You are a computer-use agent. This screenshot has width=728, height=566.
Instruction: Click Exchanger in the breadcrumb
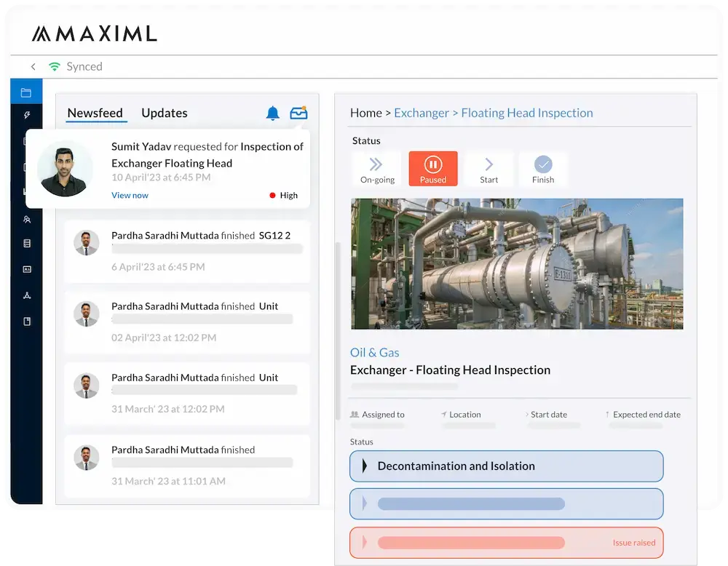click(421, 113)
